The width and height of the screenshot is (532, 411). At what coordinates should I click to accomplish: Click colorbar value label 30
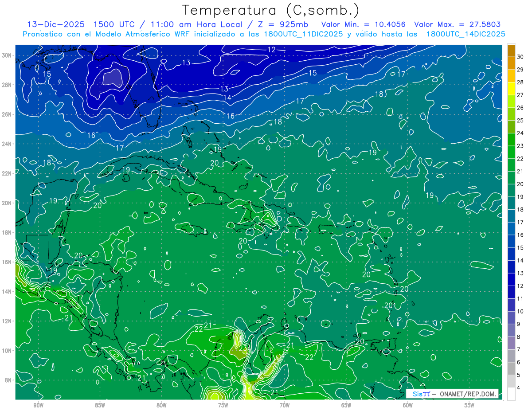pyautogui.click(x=520, y=56)
